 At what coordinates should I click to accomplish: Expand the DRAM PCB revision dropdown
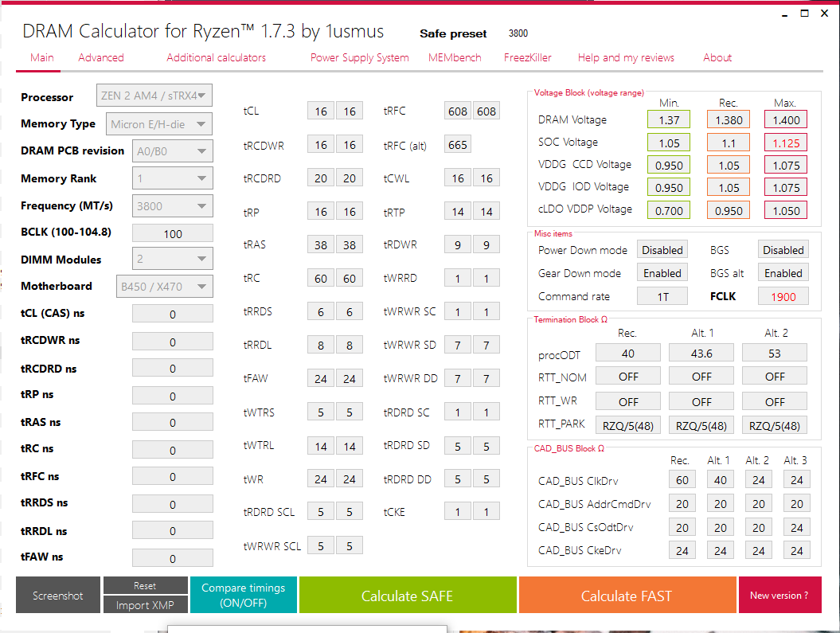click(x=173, y=151)
